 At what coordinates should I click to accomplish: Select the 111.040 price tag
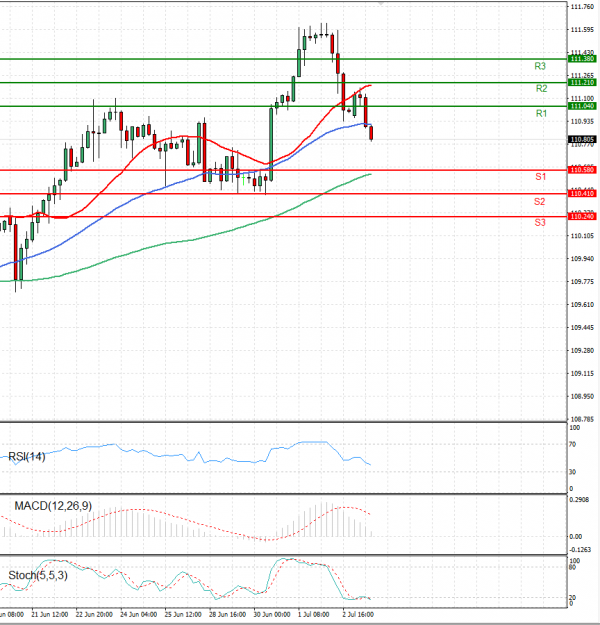click(x=582, y=106)
